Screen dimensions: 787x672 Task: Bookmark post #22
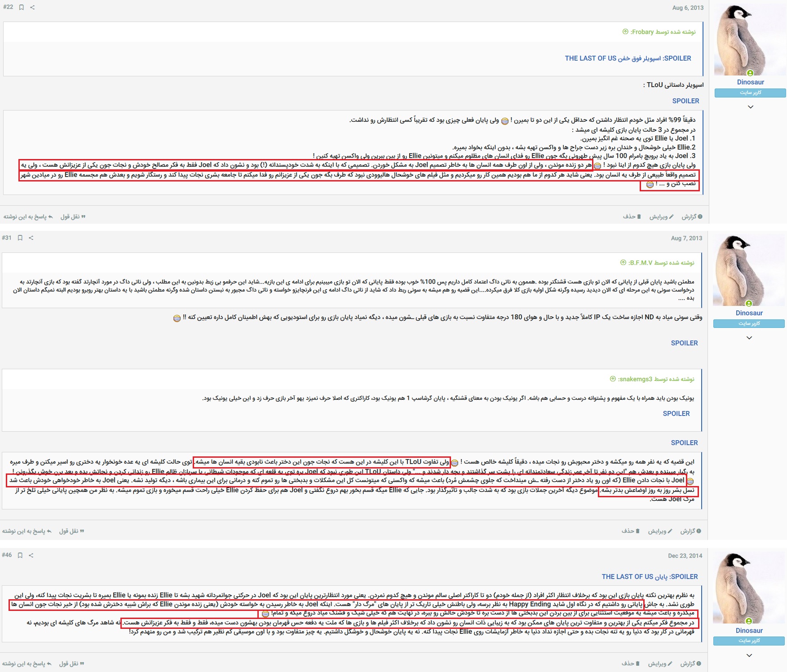pos(21,7)
